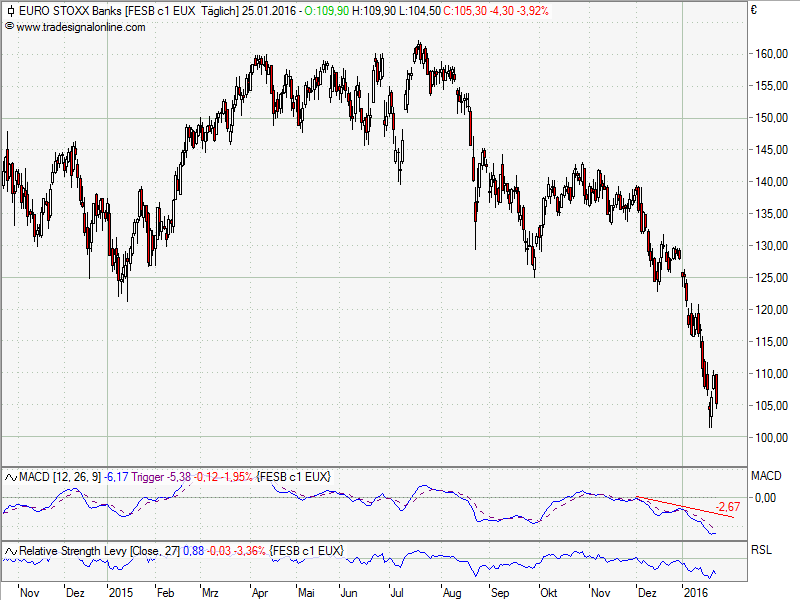Click the Trigger -5,38 value in MACD legend
The height and width of the screenshot is (600, 800).
coord(160,476)
